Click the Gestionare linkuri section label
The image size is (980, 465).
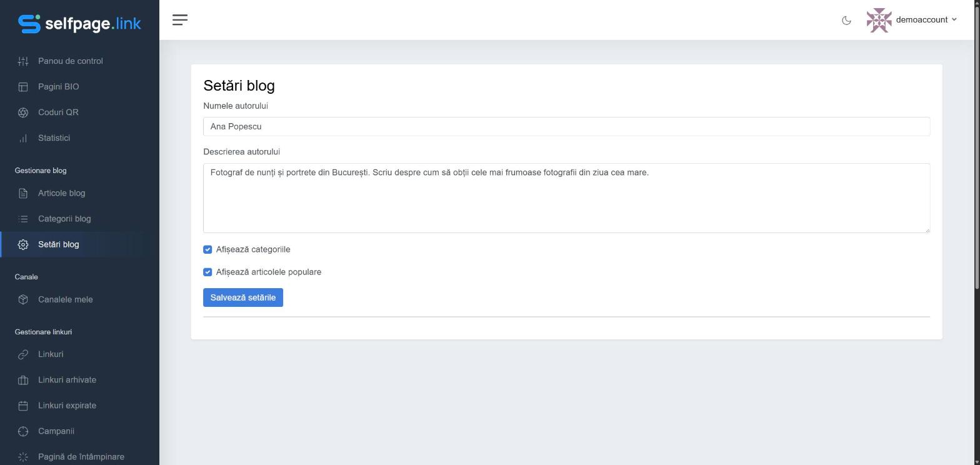click(x=43, y=332)
